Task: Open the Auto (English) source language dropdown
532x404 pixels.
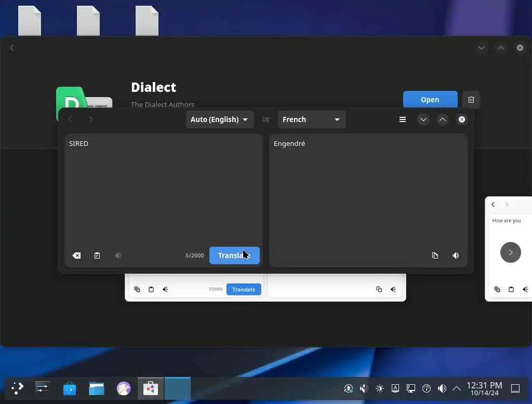Action: pos(220,119)
